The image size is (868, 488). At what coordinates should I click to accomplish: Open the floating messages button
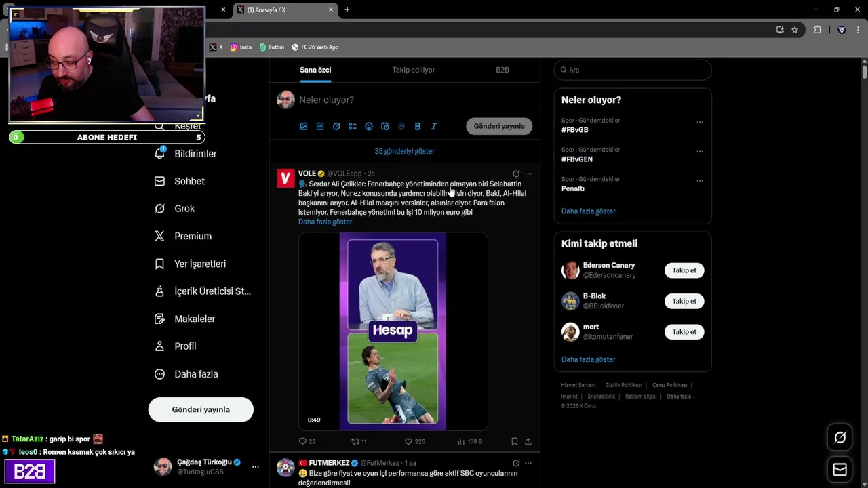pyautogui.click(x=840, y=470)
